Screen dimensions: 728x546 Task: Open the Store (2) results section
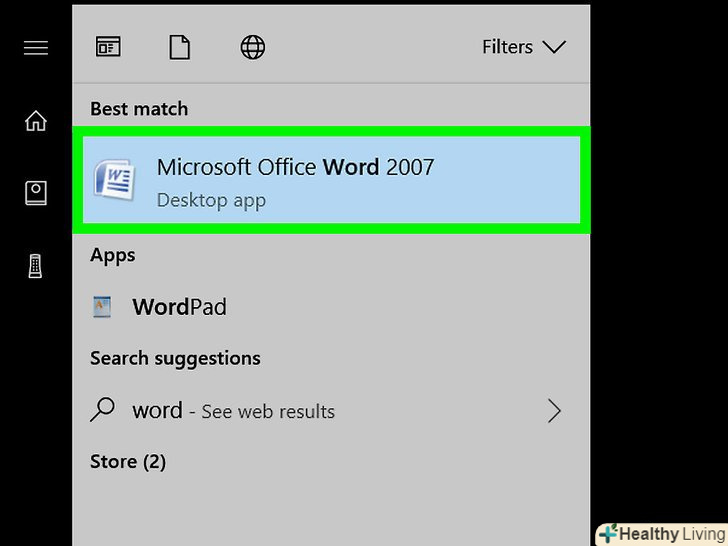[128, 462]
